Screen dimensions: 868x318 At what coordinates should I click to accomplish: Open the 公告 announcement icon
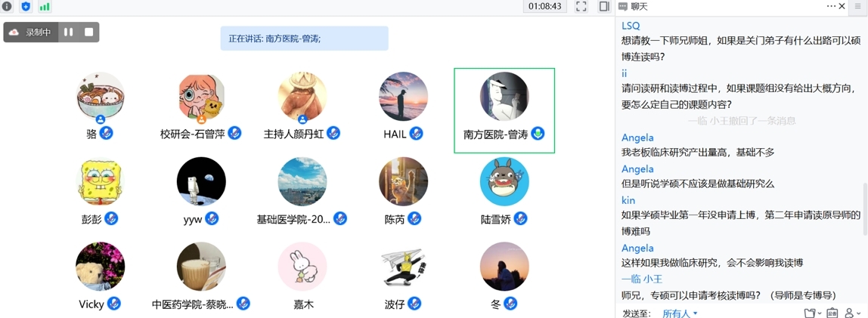(832, 313)
